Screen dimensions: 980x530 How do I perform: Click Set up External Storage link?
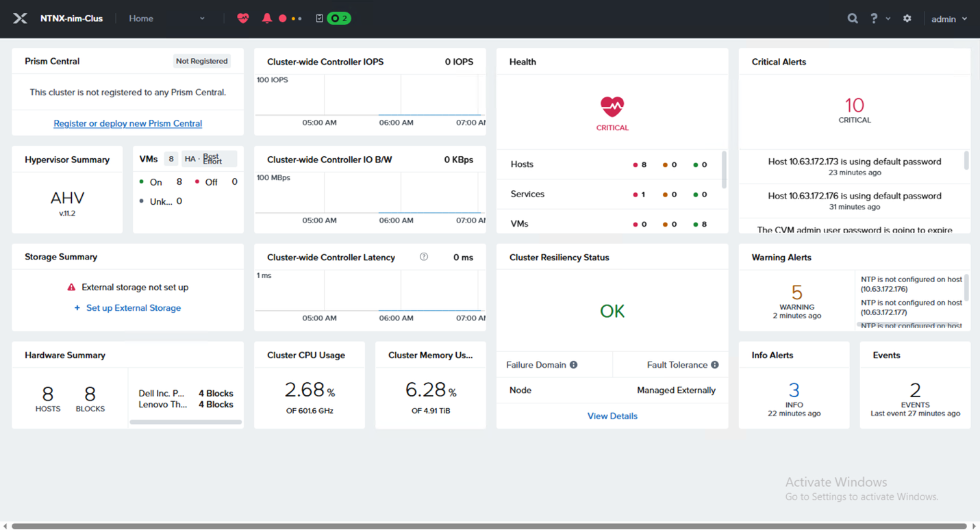coord(134,308)
